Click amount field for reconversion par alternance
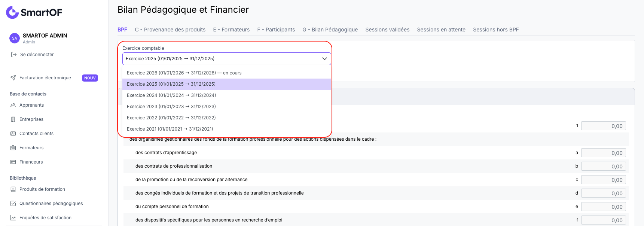This screenshot has height=226, width=644. click(x=604, y=180)
